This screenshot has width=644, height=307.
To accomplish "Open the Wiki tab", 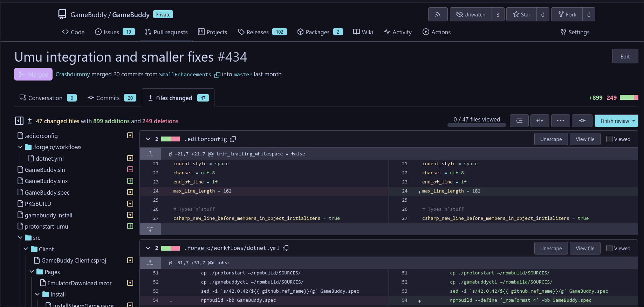I will pos(363,32).
